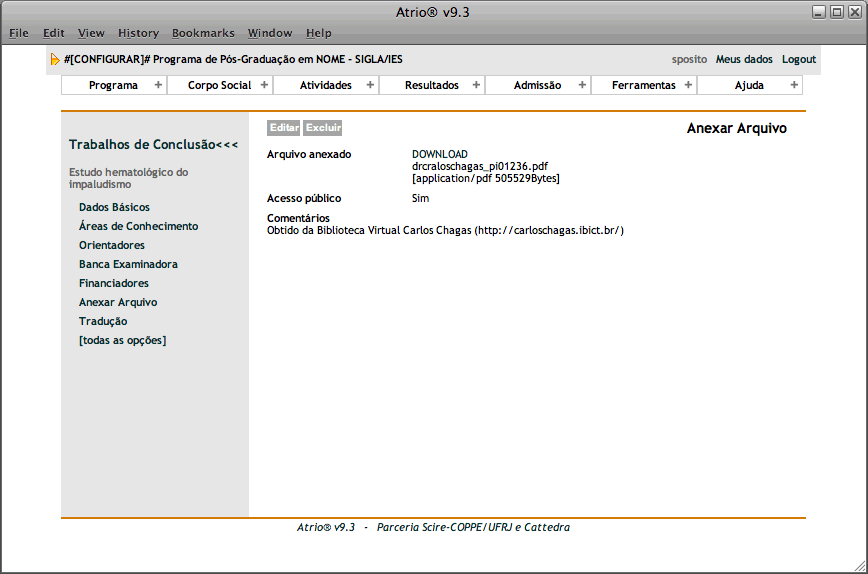Click the yellow arrow icon beside #[CONFIGURAR]#
Image resolution: width=868 pixels, height=574 pixels.
(x=55, y=60)
